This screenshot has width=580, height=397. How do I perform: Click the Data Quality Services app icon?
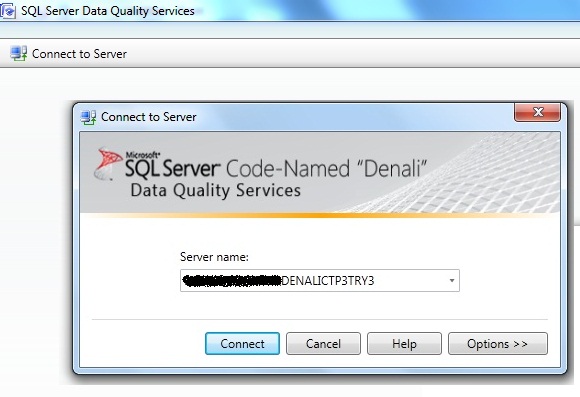coord(8,11)
